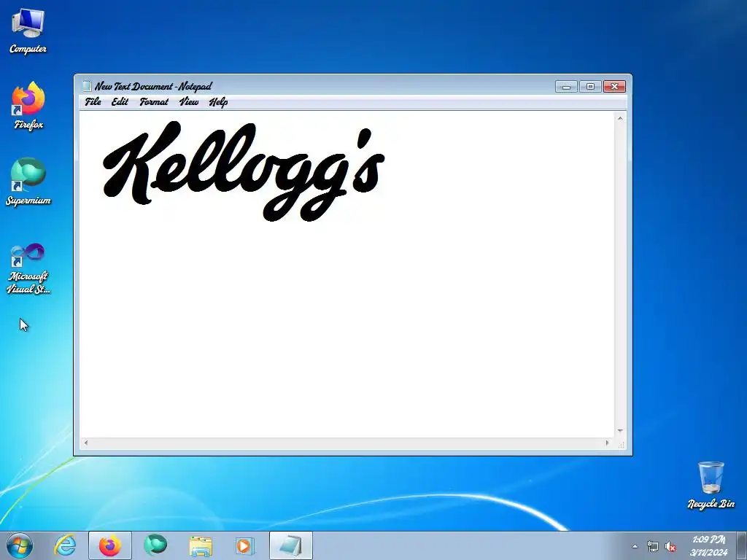The width and height of the screenshot is (747, 560).
Task: Open the Edit menu in Notepad
Action: [120, 101]
